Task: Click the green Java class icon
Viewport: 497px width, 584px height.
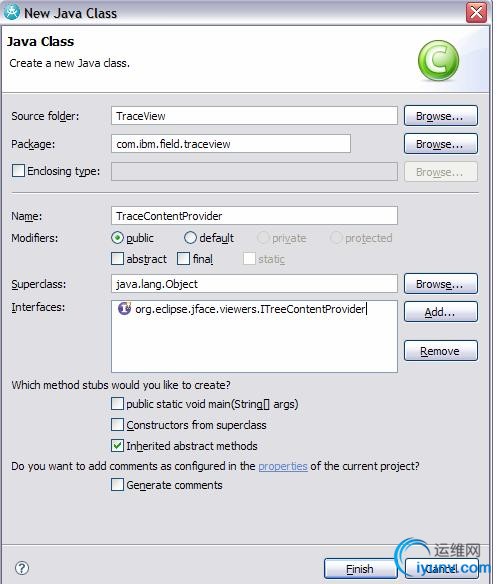Action: pos(438,60)
